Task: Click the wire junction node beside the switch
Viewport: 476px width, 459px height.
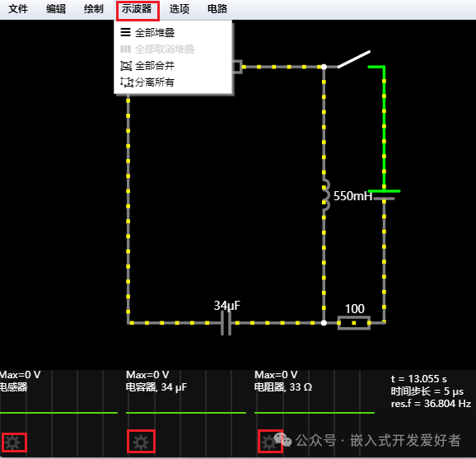Action: click(x=324, y=67)
